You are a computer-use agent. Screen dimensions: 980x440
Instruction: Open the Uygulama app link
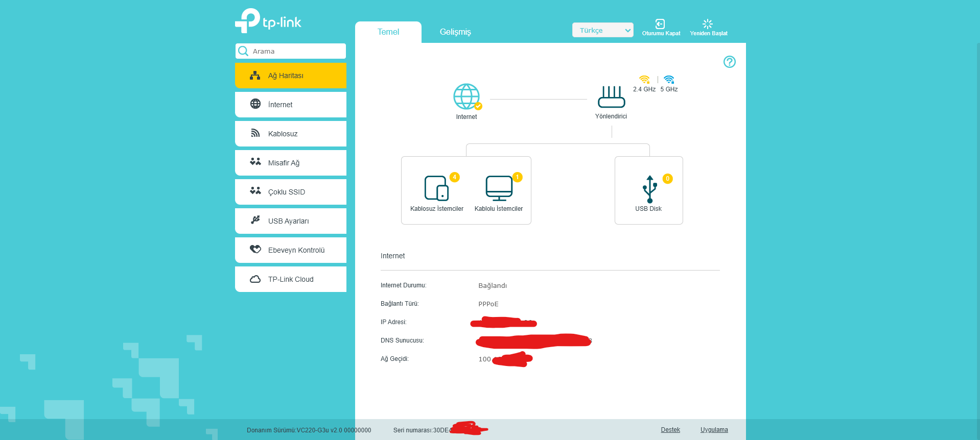coord(714,430)
